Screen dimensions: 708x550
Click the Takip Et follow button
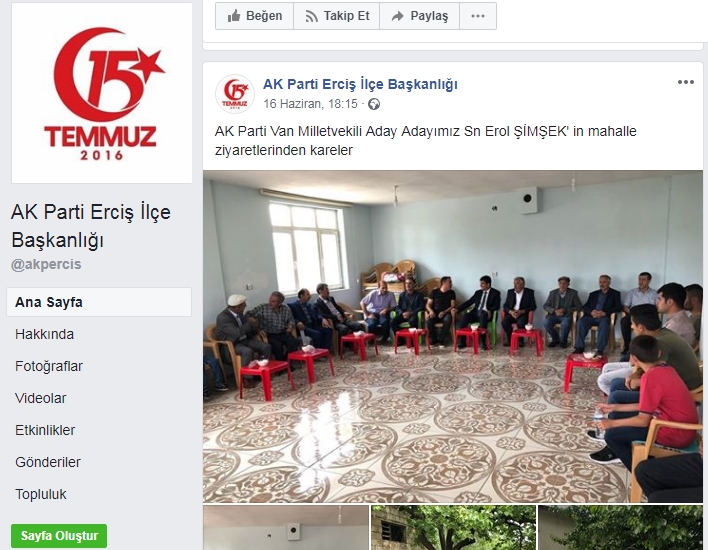tap(337, 16)
